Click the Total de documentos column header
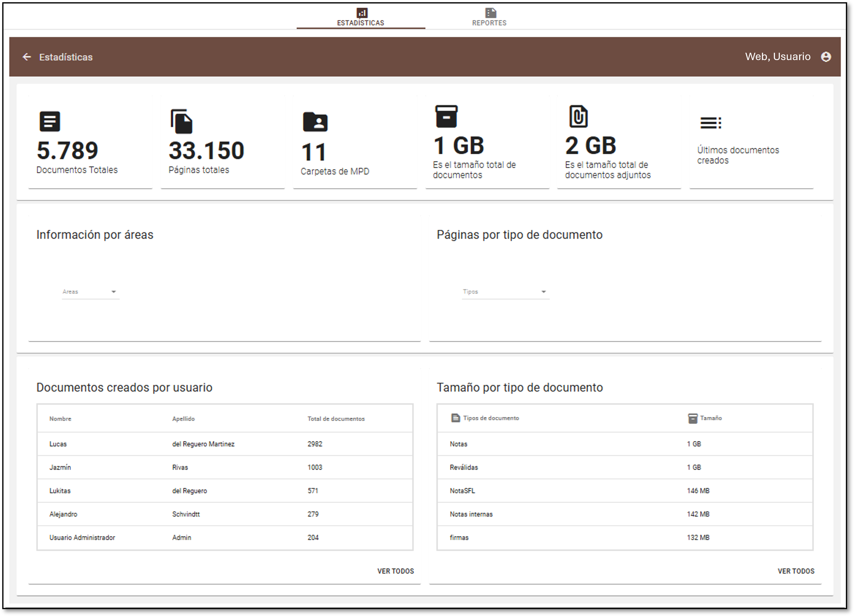 pyautogui.click(x=336, y=418)
